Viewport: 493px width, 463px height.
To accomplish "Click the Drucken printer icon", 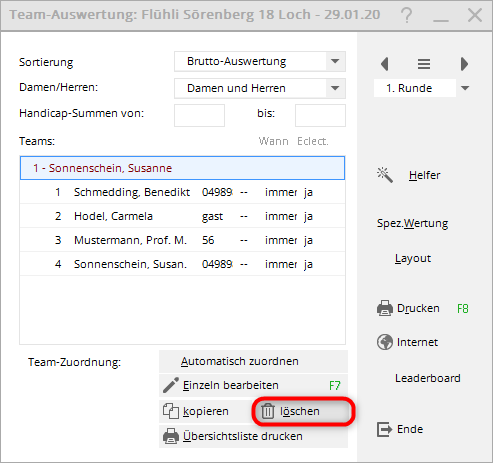I will (x=385, y=308).
